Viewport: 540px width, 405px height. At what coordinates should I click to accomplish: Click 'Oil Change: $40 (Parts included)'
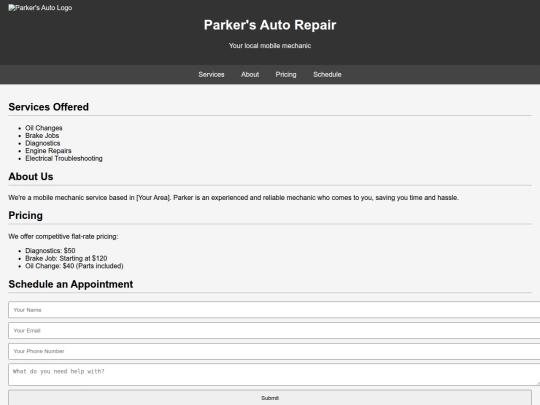tap(74, 266)
